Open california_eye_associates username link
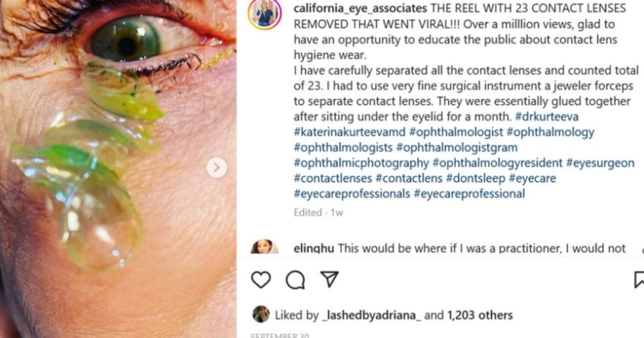Screen dimensions: 644x338 click(x=360, y=9)
